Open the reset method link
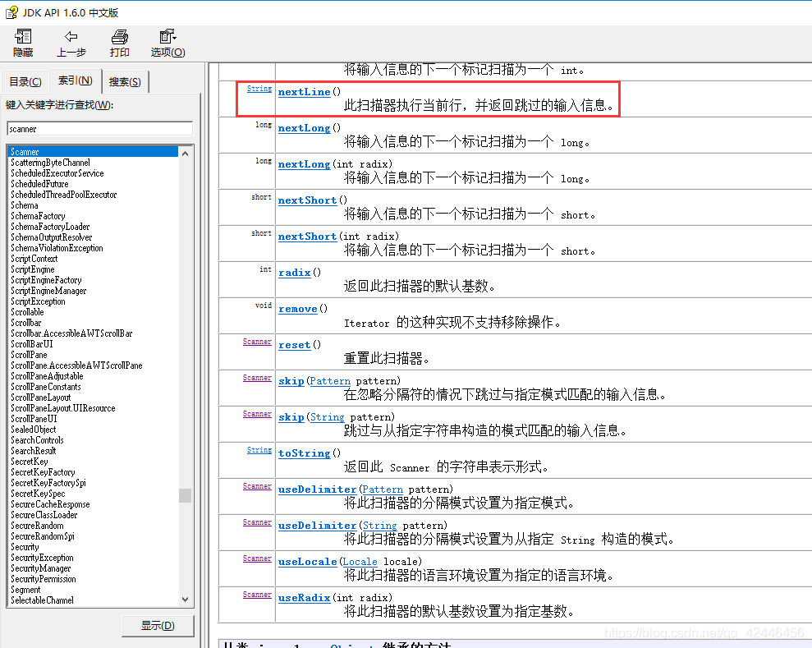 294,345
